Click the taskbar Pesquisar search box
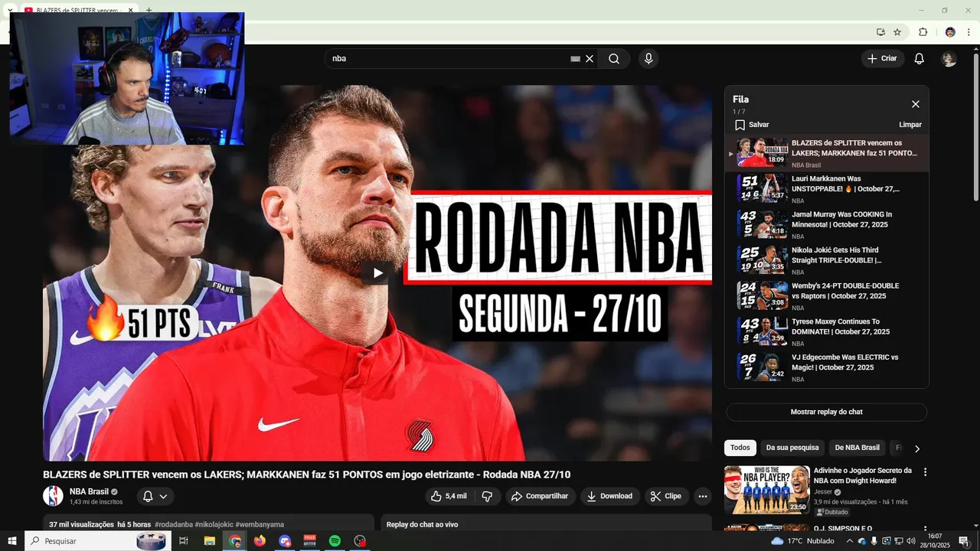The width and height of the screenshot is (980, 551). (97, 541)
